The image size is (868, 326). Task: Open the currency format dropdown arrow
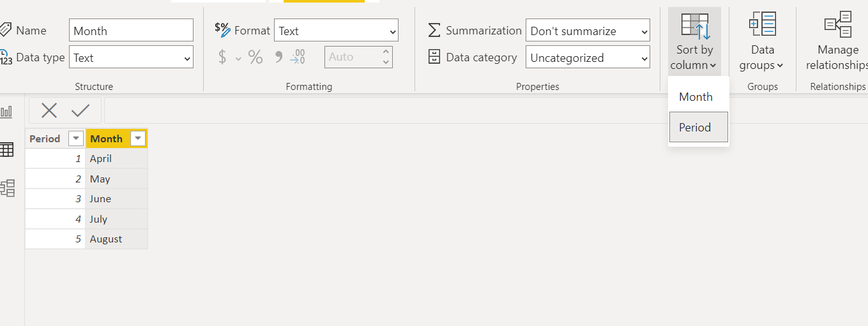238,58
